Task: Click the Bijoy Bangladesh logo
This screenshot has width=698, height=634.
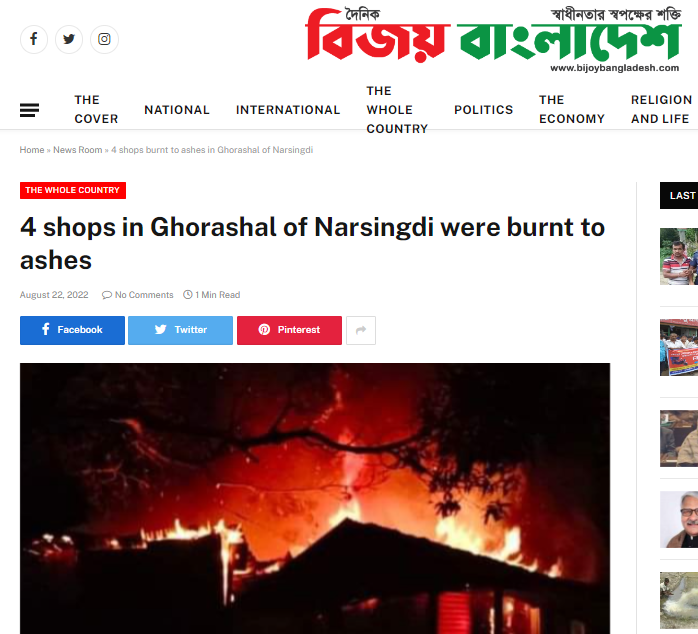Action: pos(493,40)
